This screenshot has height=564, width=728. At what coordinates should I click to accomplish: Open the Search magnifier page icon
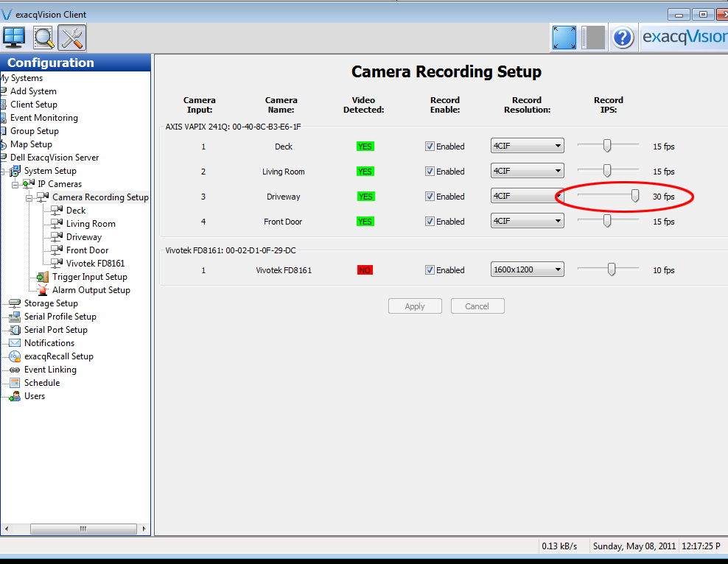point(43,37)
